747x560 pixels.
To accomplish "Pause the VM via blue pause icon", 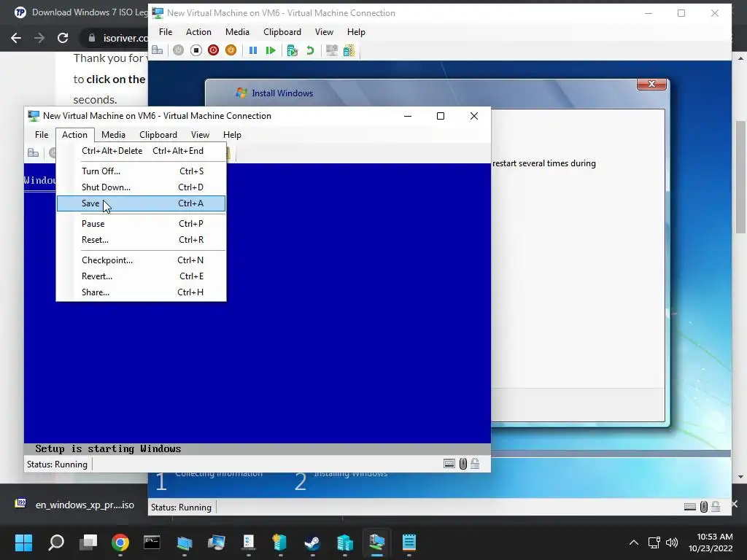I will click(253, 50).
